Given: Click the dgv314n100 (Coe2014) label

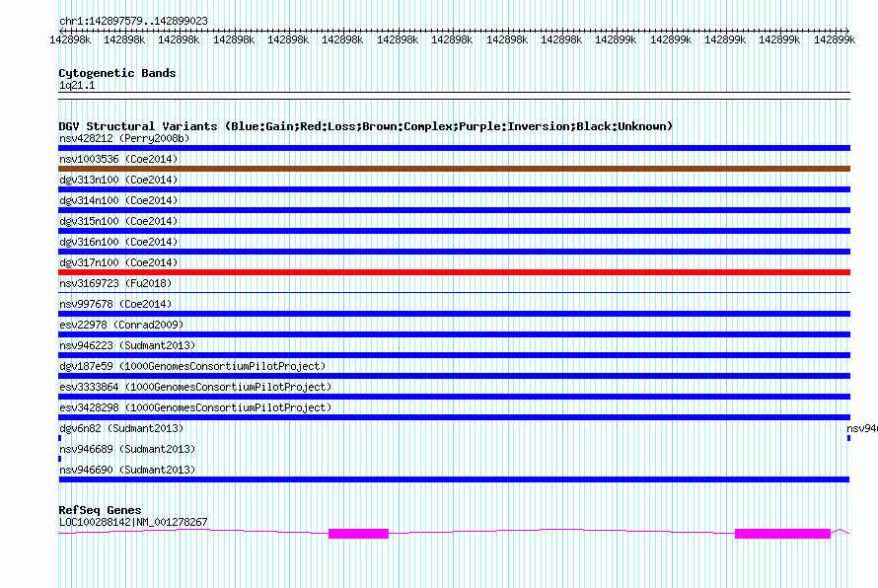Looking at the screenshot, I should pyautogui.click(x=118, y=200).
